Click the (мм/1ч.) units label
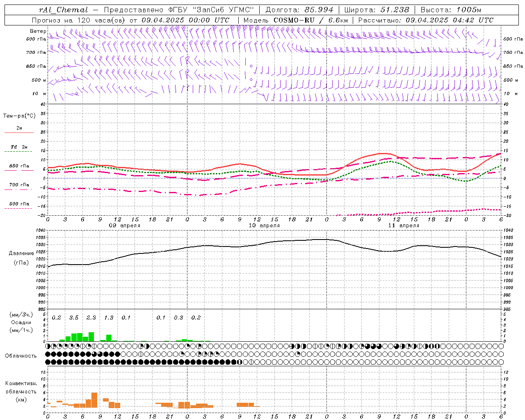 21,330
